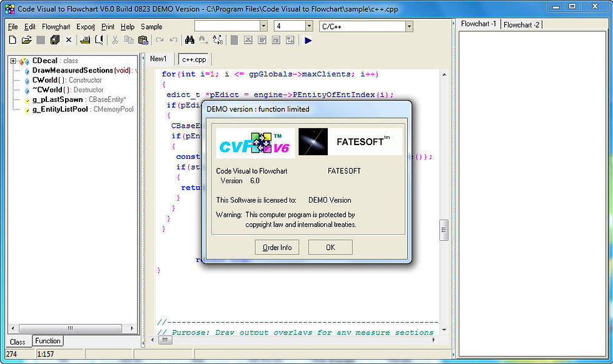Run flowchart generation with the blue arrow
The image size is (613, 364).
click(x=308, y=40)
